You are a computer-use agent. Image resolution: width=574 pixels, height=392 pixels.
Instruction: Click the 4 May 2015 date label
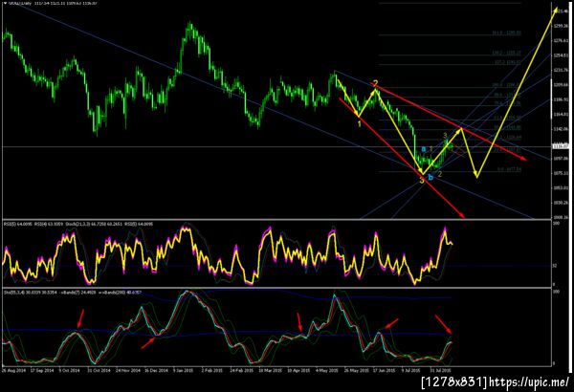pos(326,370)
